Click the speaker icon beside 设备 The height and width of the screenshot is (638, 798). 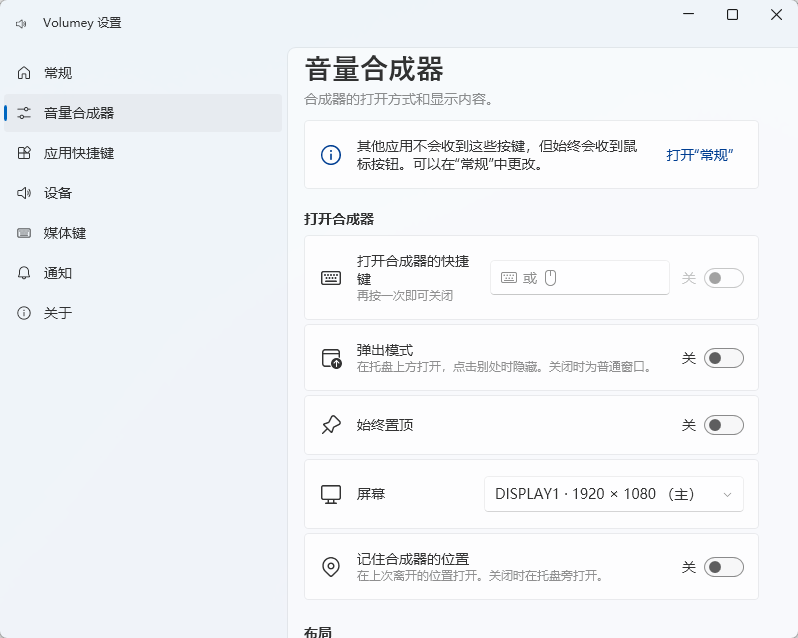[24, 193]
